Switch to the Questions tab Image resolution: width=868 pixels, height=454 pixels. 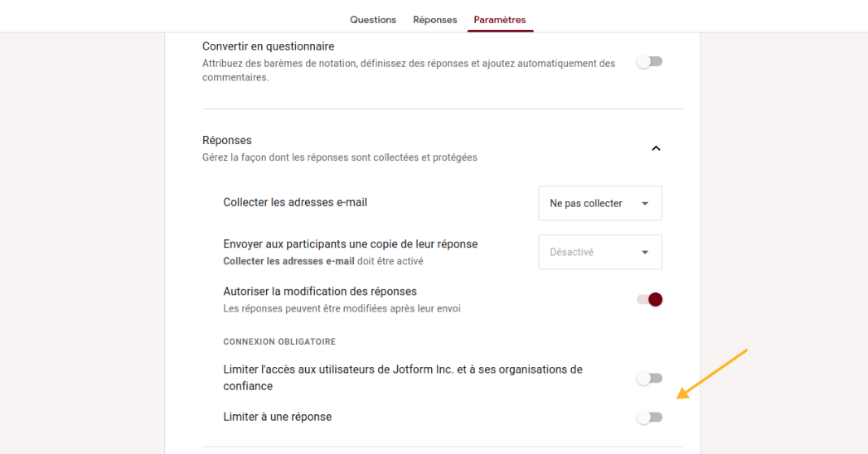tap(372, 20)
